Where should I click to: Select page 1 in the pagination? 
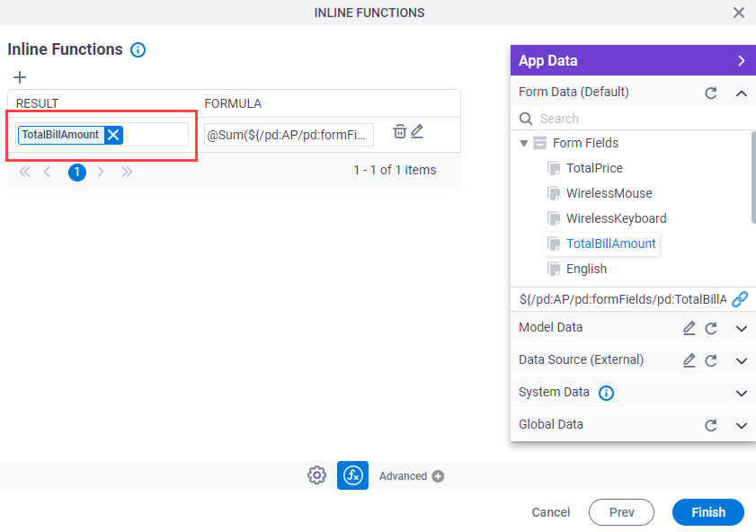(77, 172)
